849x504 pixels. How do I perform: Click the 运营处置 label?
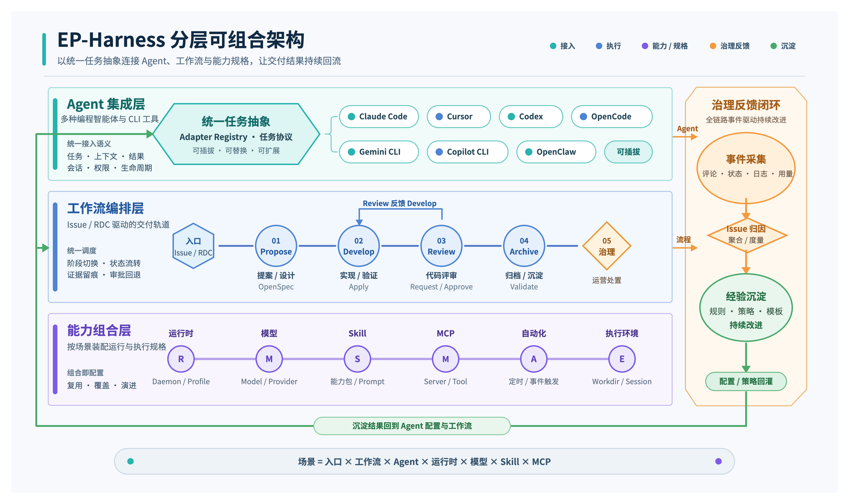point(606,280)
